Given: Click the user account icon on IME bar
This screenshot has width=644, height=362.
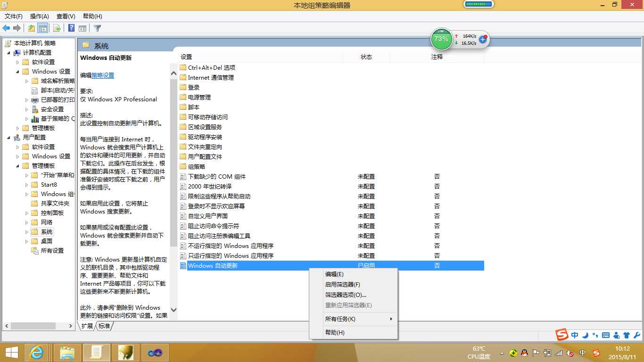Looking at the screenshot, I should [617, 335].
